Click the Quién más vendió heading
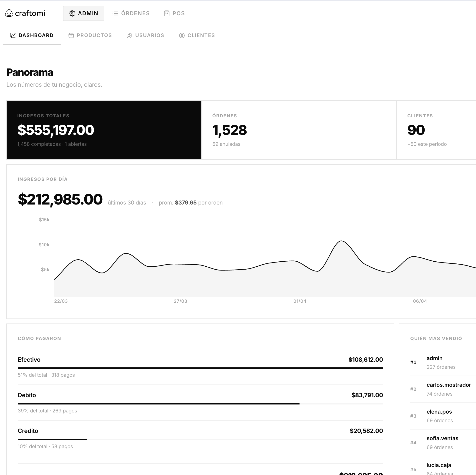Viewport: 476px width, 475px height. (x=436, y=339)
